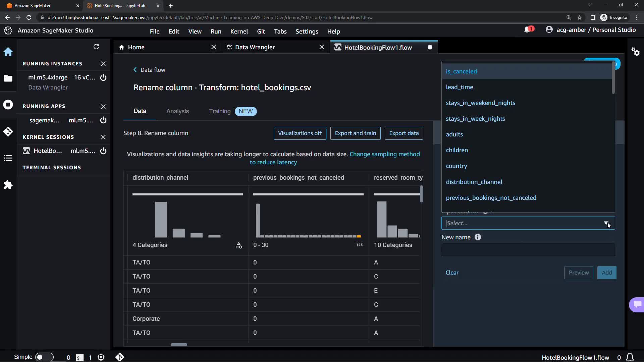Click the New name text field
644x362 pixels.
tap(528, 250)
